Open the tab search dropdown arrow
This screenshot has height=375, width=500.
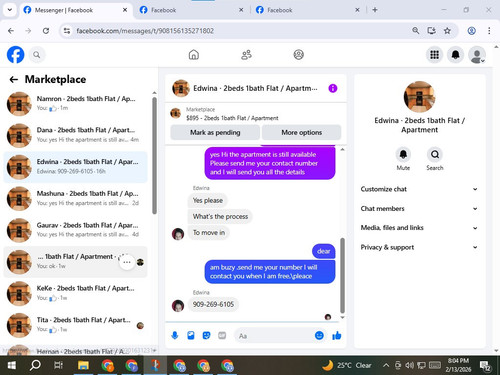pos(10,10)
